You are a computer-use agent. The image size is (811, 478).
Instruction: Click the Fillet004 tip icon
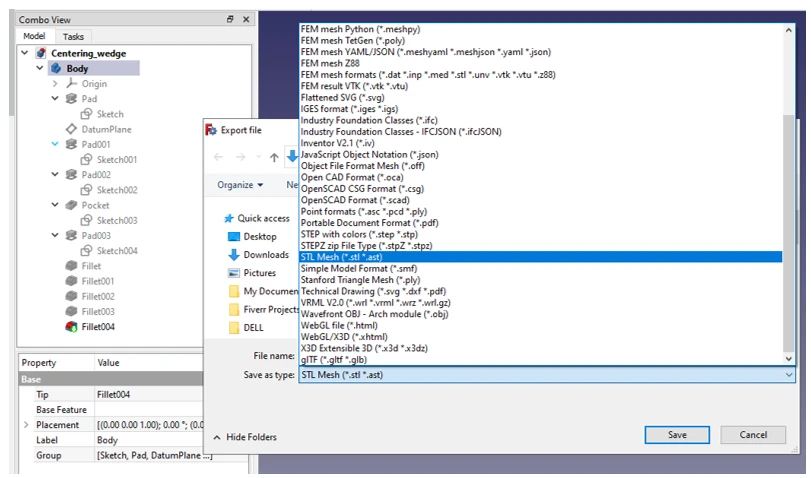[x=71, y=326]
